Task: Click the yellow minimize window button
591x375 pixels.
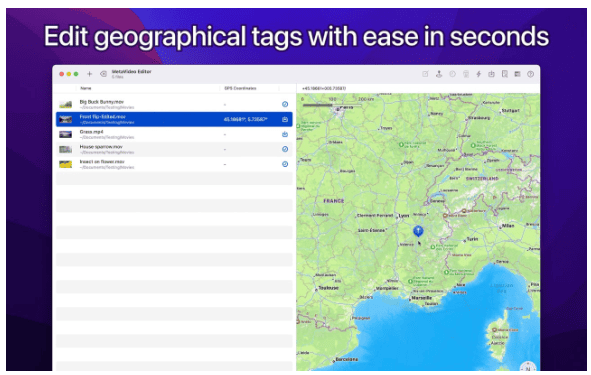Action: pyautogui.click(x=69, y=74)
